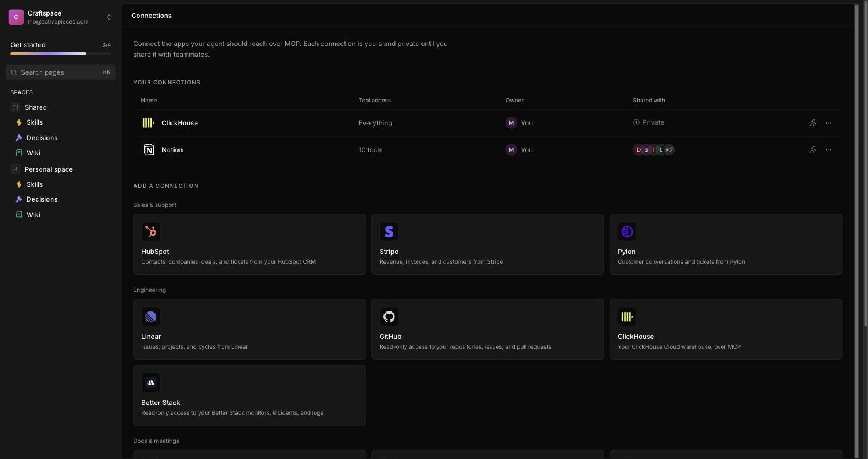The width and height of the screenshot is (868, 459).
Task: Open the Personal space
Action: pyautogui.click(x=49, y=169)
